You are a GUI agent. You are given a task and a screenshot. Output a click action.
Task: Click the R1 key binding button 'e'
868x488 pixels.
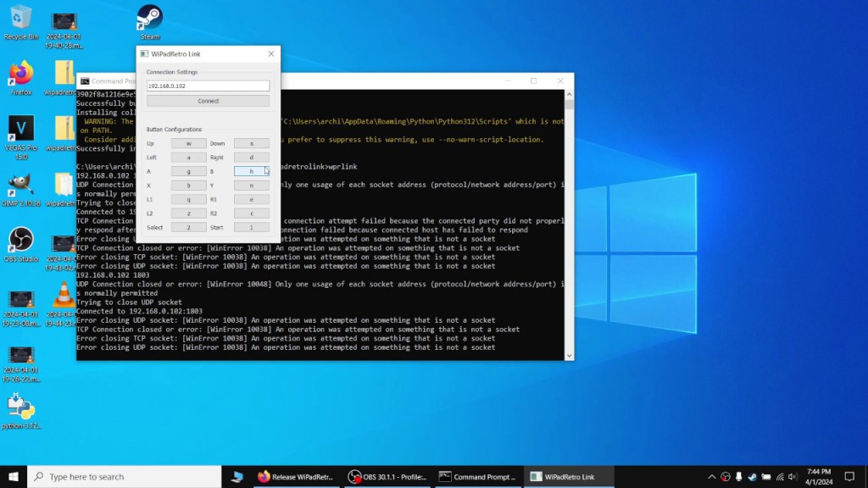pos(252,199)
